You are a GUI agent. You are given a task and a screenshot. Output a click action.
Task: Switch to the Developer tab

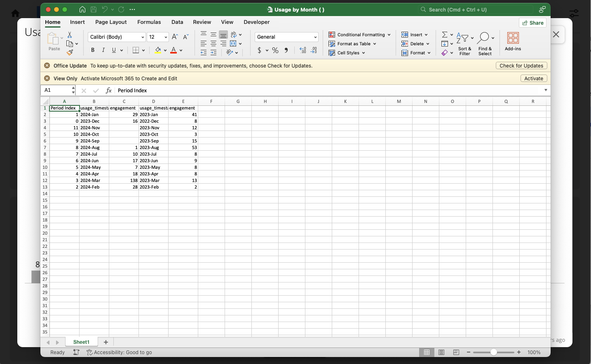point(257,22)
